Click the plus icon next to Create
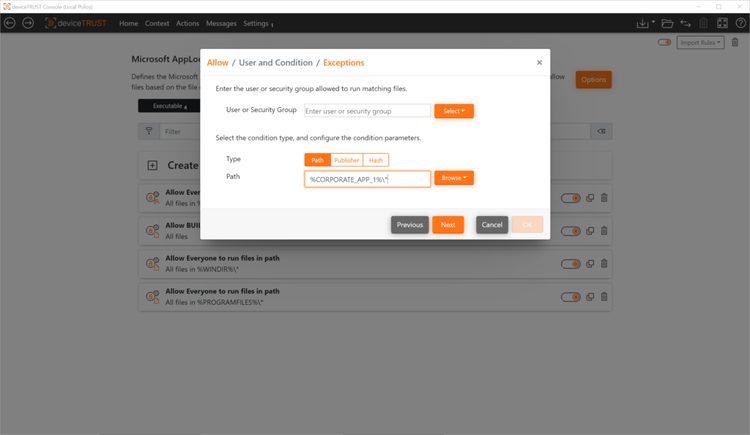Image resolution: width=750 pixels, height=435 pixels. click(152, 166)
